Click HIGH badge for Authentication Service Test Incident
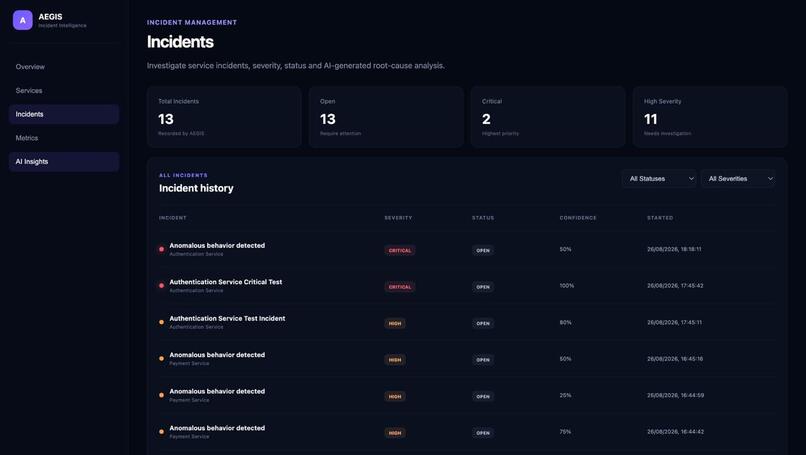The height and width of the screenshot is (455, 806). tap(395, 323)
